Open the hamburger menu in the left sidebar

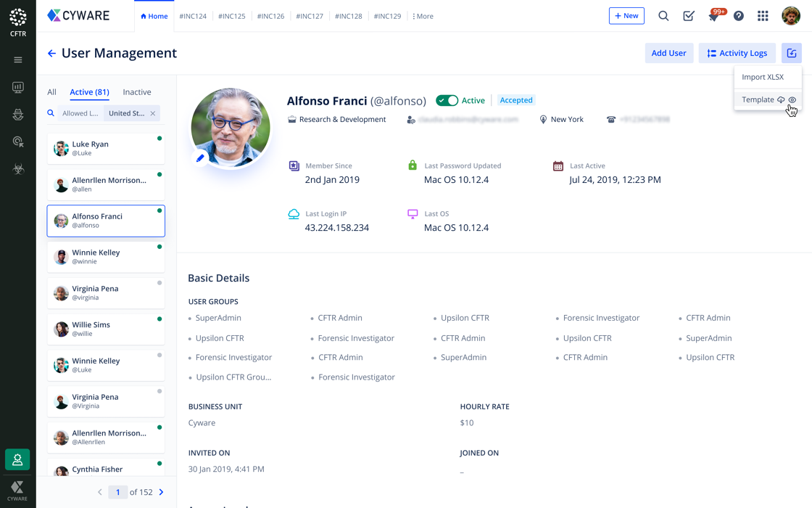click(x=18, y=60)
